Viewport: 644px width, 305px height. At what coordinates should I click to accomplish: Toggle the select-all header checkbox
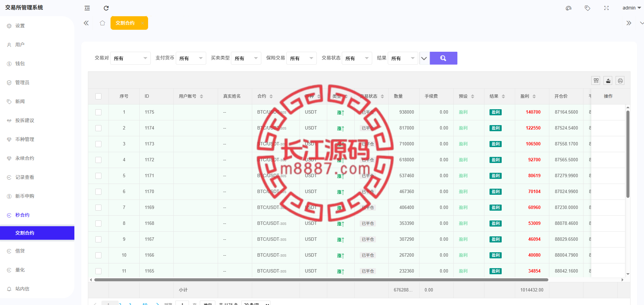tap(98, 96)
